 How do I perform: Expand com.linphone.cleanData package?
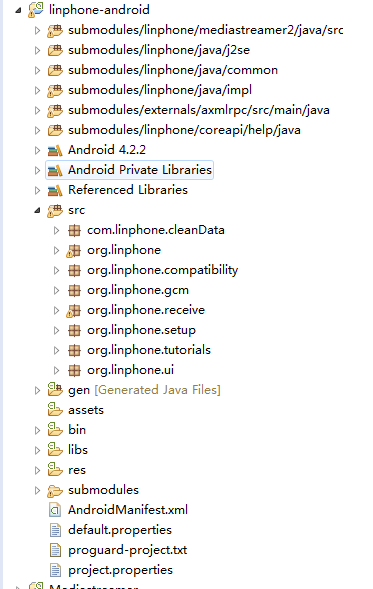(56, 230)
